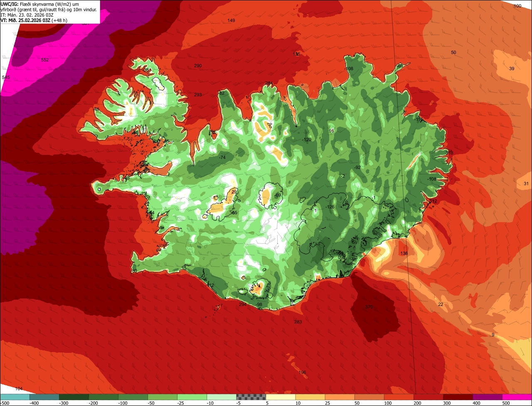This screenshot has height=406, width=532.
Task: Click the value 82 on the map
Action: tap(222, 93)
